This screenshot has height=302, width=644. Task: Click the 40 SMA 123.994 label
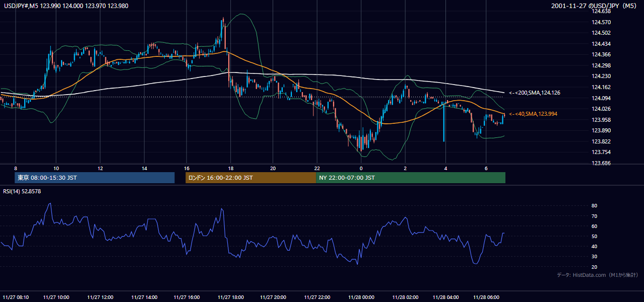[x=533, y=114]
